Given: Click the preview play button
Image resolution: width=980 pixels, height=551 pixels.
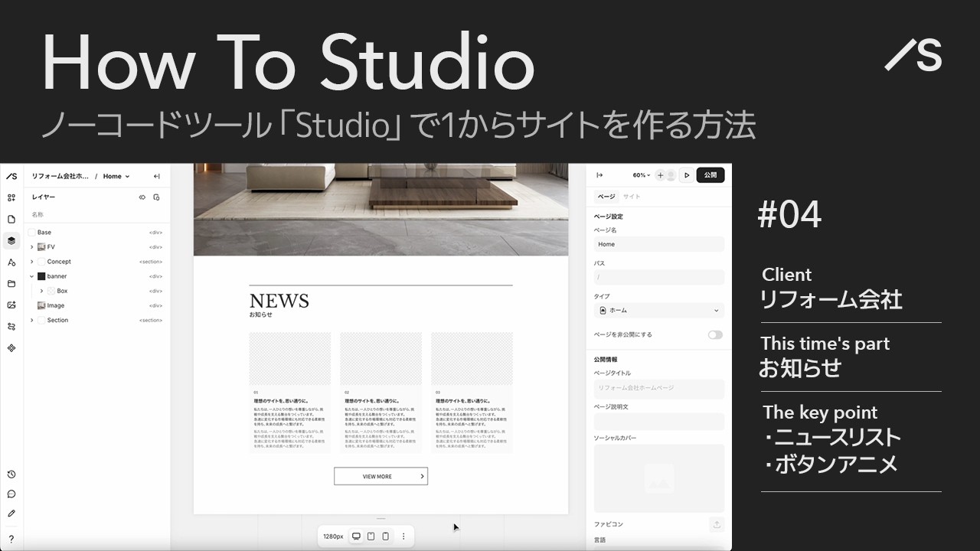Looking at the screenshot, I should (x=687, y=175).
